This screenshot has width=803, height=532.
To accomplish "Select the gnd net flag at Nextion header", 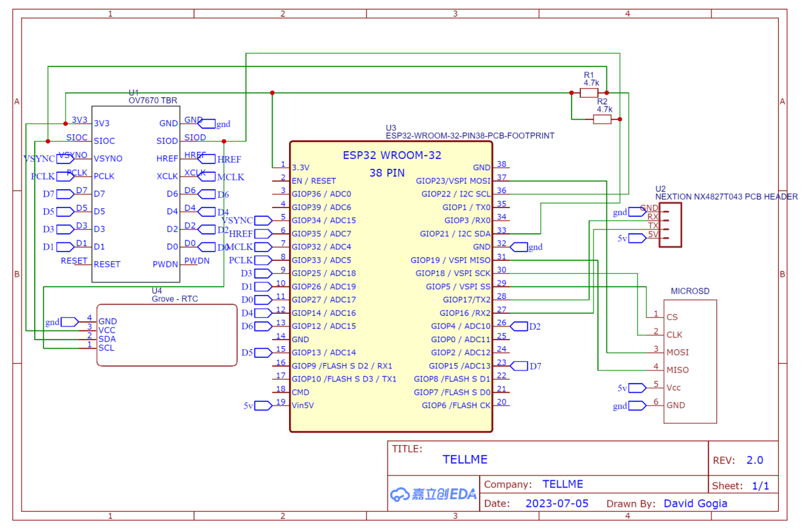I will [x=637, y=211].
